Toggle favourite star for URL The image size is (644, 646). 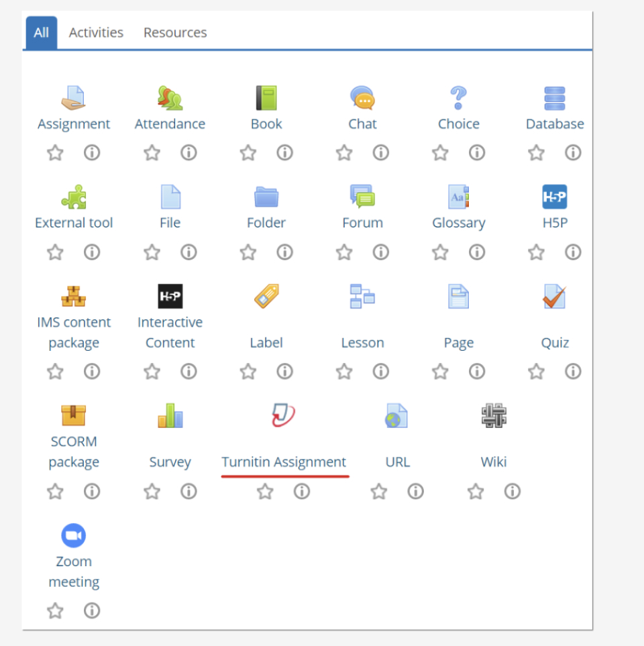[x=378, y=492]
